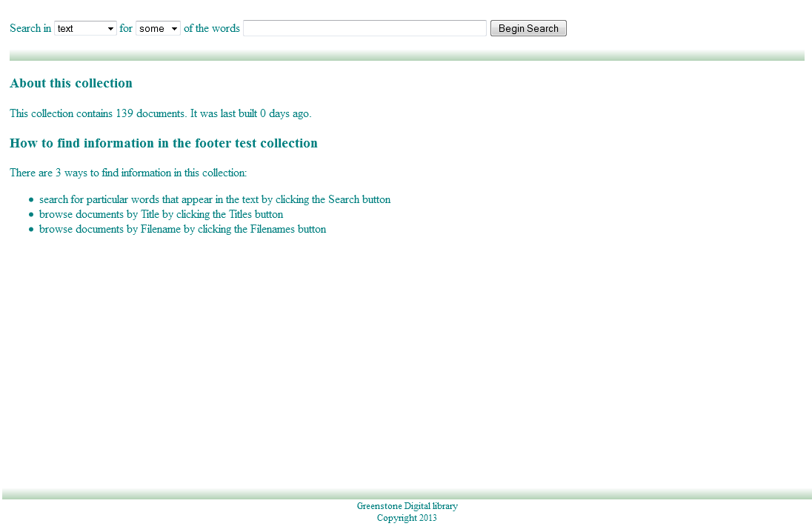Expand the 'some' words match dropdown
Viewport: 812px width, 532px height.
158,29
